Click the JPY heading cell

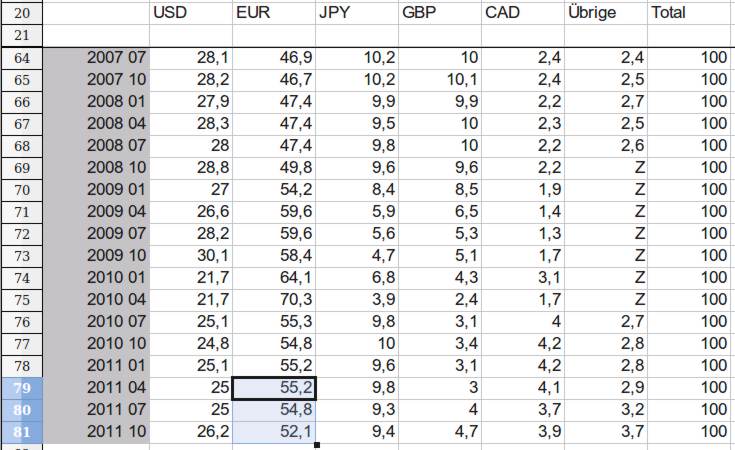pos(356,13)
